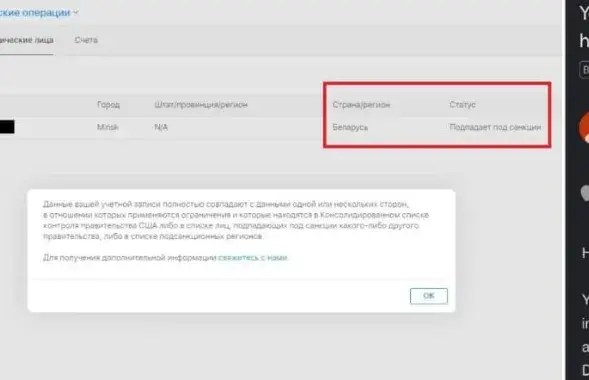Expand the 'операции' dropdown menu
Image resolution: width=589 pixels, height=380 pixels.
pyautogui.click(x=38, y=12)
